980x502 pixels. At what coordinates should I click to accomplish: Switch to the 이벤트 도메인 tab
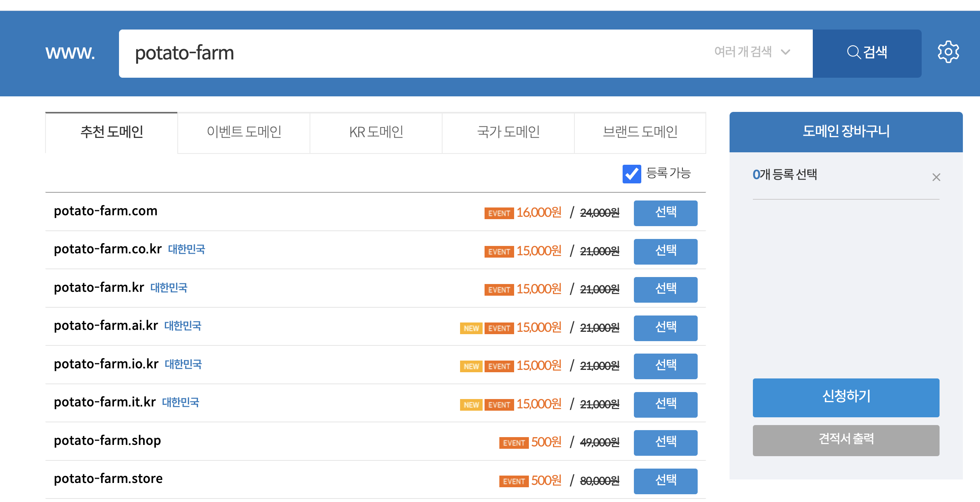[244, 132]
